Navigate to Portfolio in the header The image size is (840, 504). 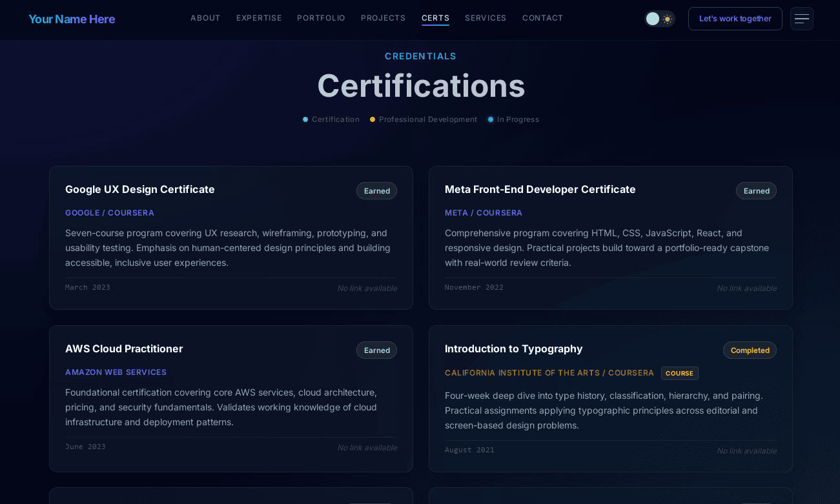pos(321,18)
